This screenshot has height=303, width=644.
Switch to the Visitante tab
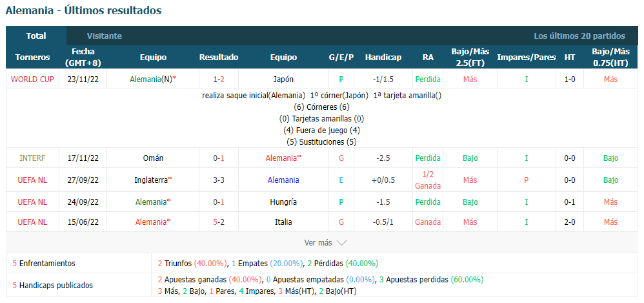(105, 36)
